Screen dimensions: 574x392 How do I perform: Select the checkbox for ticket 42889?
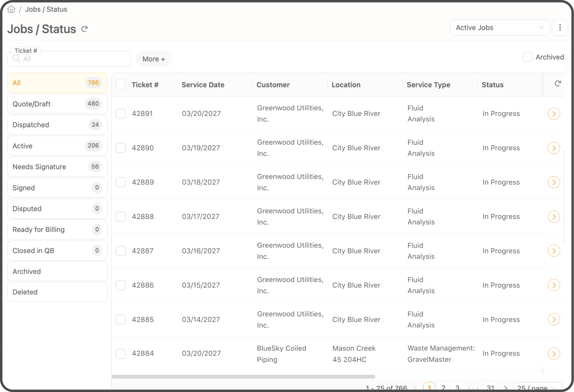point(121,182)
